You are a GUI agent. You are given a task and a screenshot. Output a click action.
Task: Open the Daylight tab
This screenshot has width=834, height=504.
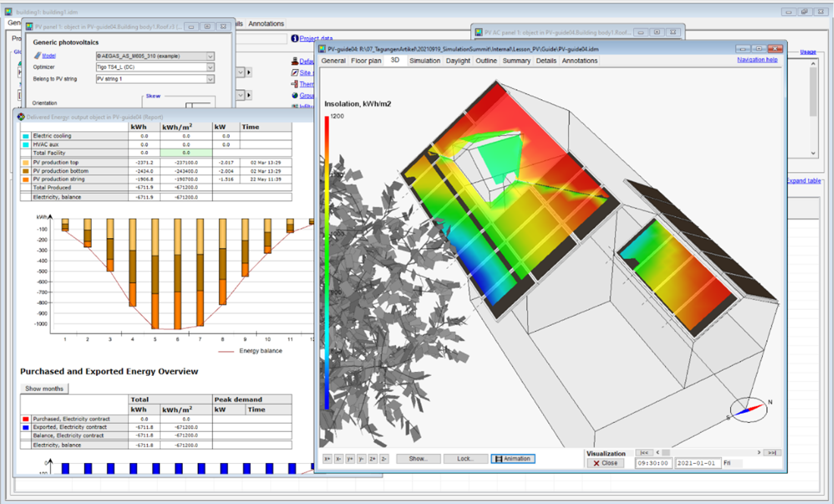(x=458, y=61)
